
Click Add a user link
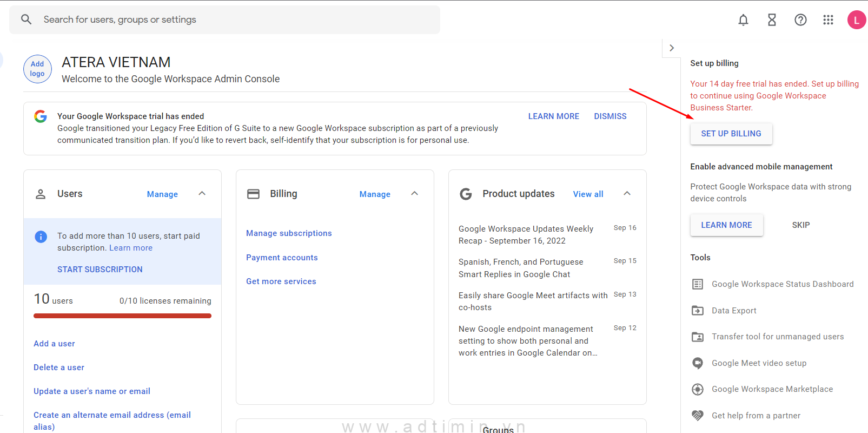[x=54, y=344]
